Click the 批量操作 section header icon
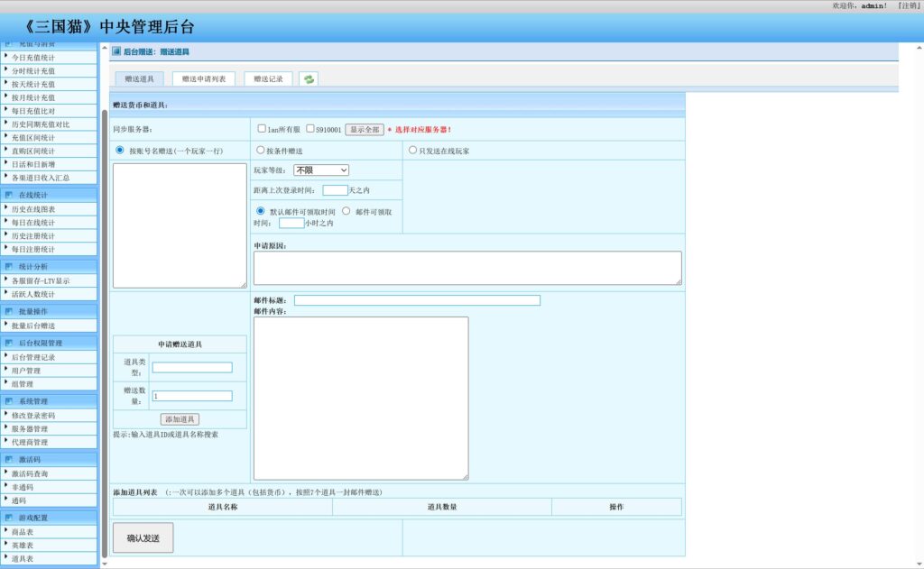This screenshot has height=569, width=924. coord(9,311)
